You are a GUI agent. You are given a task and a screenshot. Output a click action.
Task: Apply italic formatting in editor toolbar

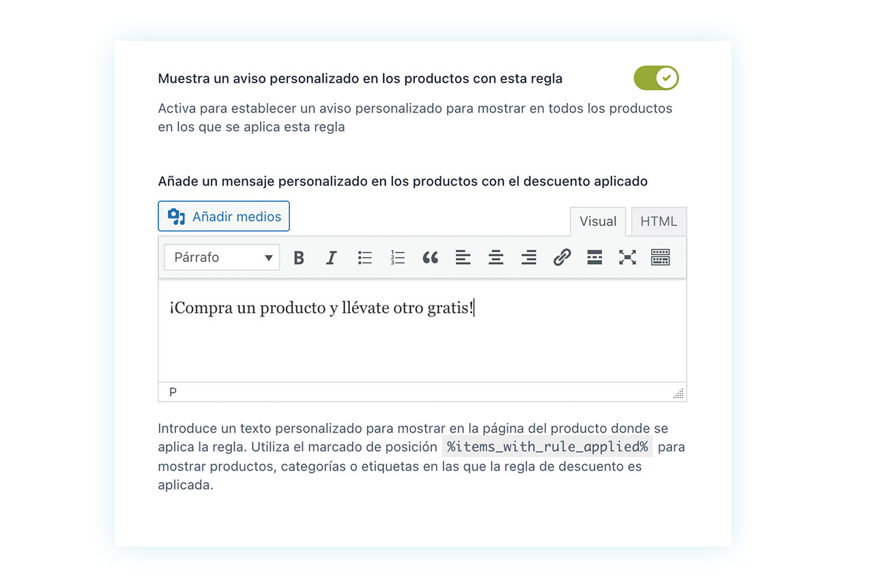pos(331,258)
